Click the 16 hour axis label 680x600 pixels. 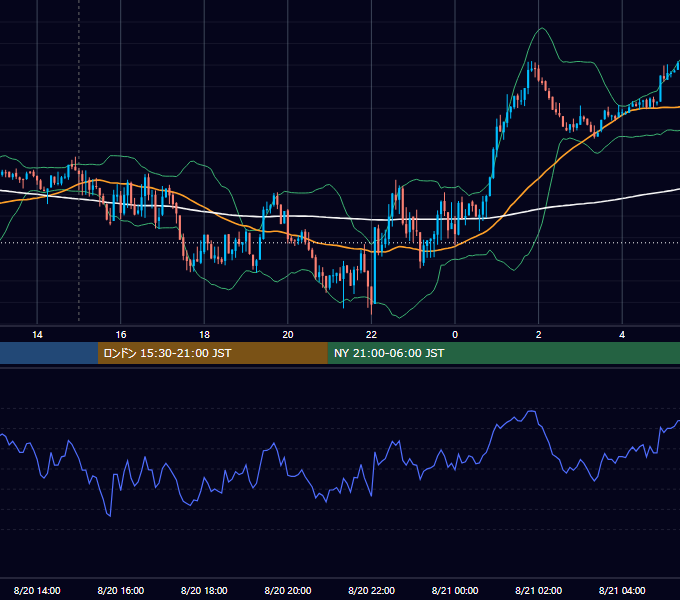[x=121, y=335]
